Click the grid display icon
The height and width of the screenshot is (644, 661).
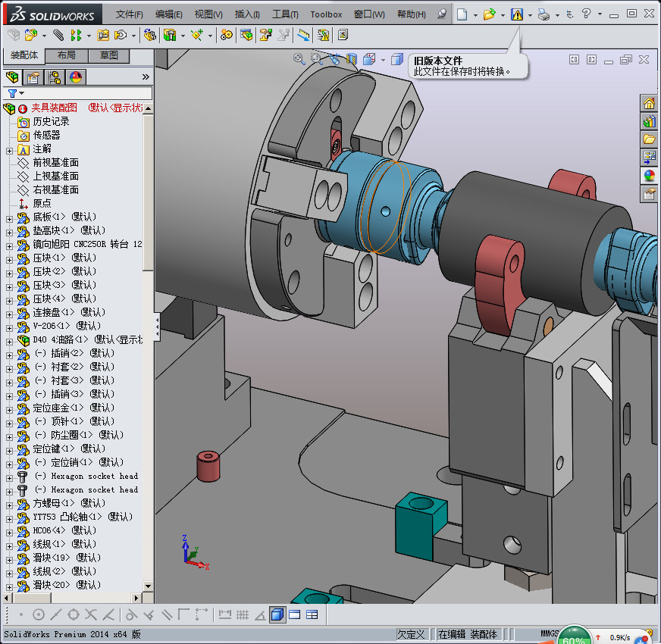click(x=243, y=614)
